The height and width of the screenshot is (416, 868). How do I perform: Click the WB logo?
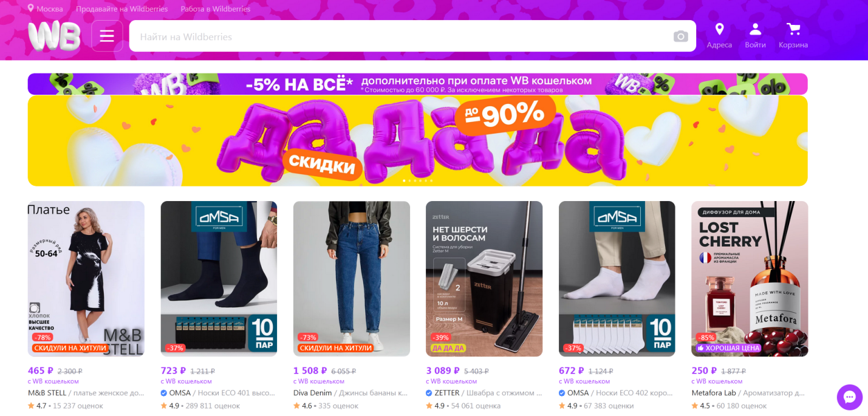54,36
